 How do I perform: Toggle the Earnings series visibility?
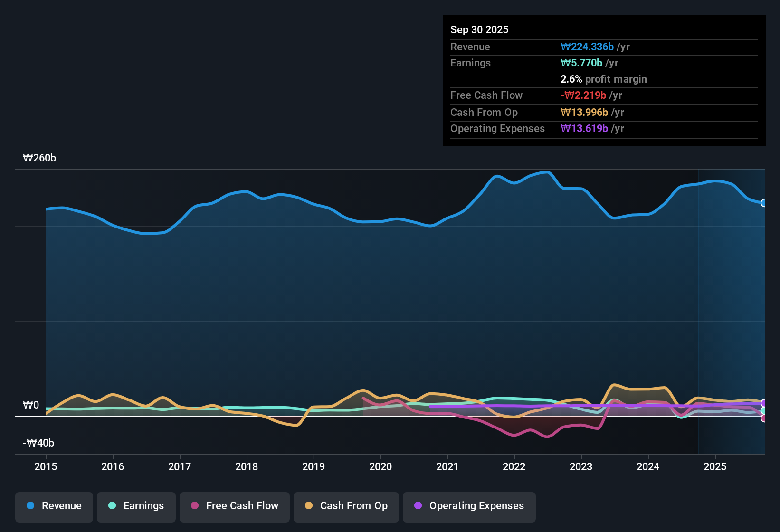(x=136, y=506)
